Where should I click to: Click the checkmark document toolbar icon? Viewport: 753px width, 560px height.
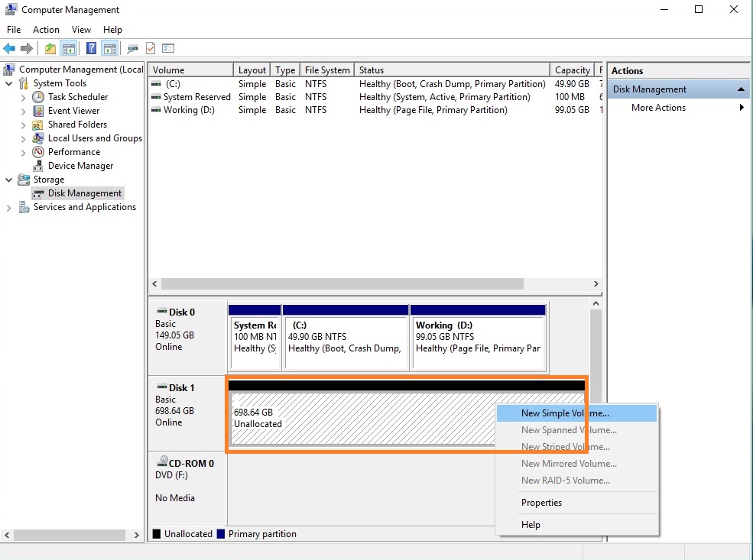pos(151,48)
